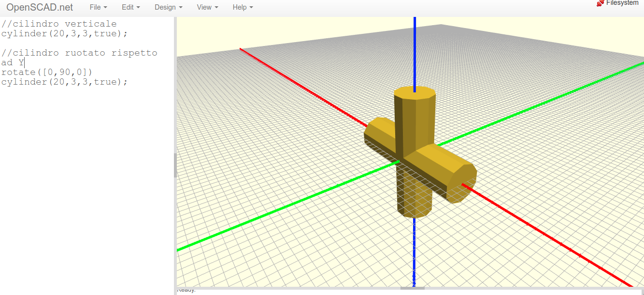Open the Design menu
The height and width of the screenshot is (295, 644).
click(x=169, y=7)
